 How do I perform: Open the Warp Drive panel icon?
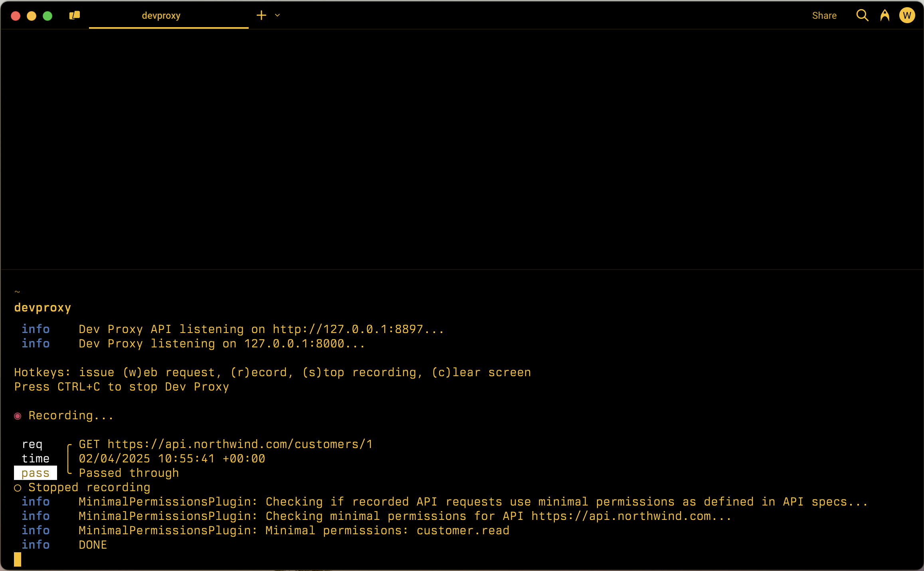(75, 16)
